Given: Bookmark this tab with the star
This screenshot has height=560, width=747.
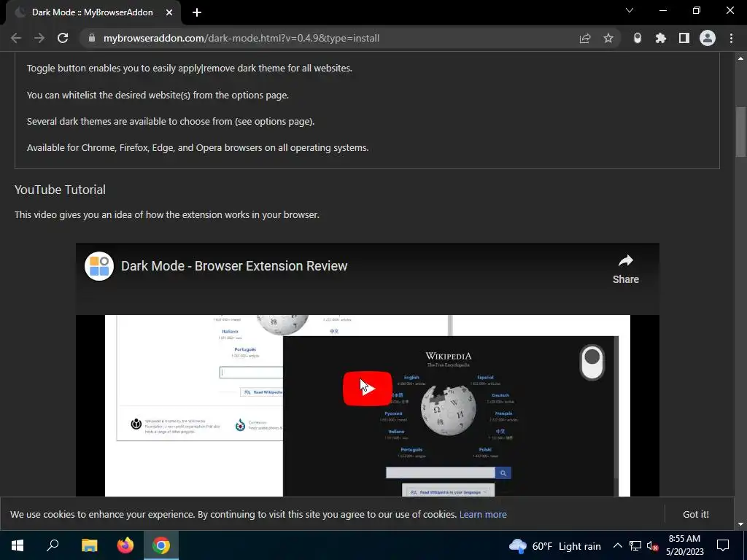Looking at the screenshot, I should tap(608, 38).
